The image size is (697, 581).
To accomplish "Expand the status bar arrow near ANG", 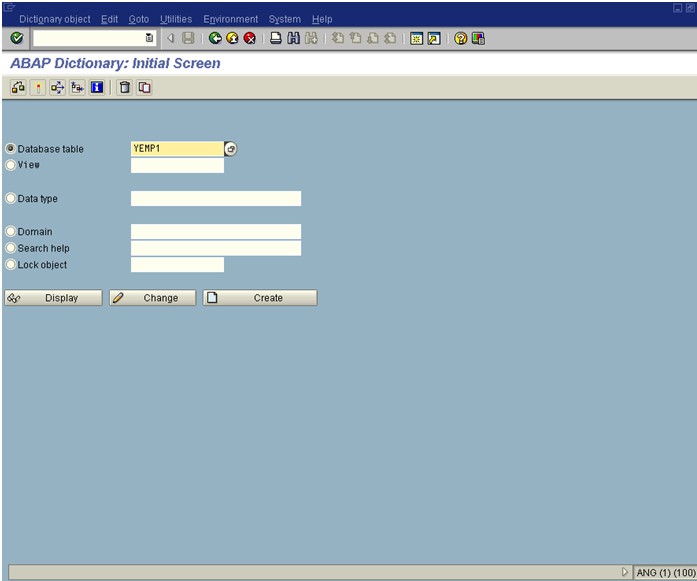I will pyautogui.click(x=625, y=573).
